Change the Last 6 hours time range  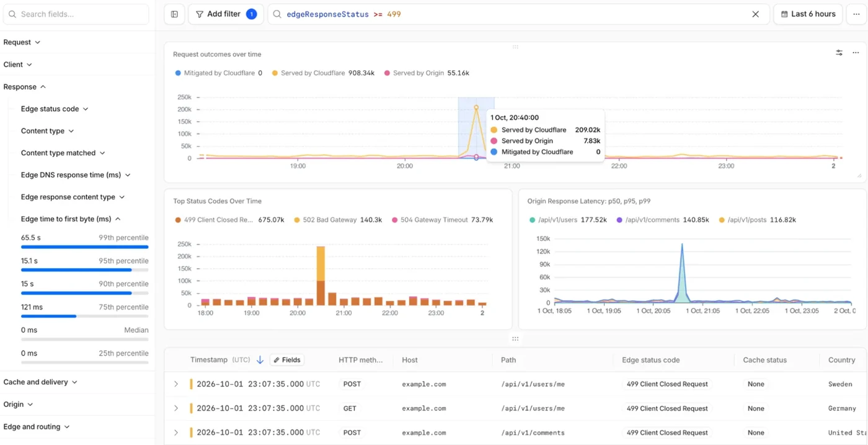(x=807, y=14)
